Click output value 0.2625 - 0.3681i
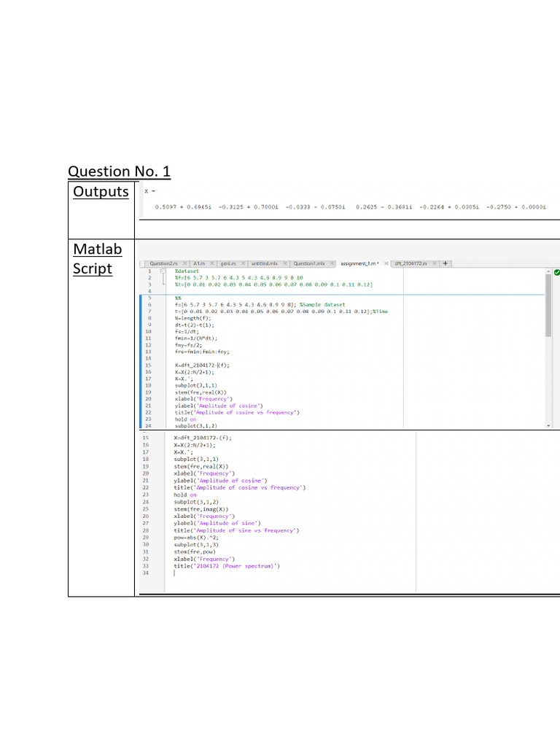Image resolution: width=560 pixels, height=747 pixels. click(384, 207)
